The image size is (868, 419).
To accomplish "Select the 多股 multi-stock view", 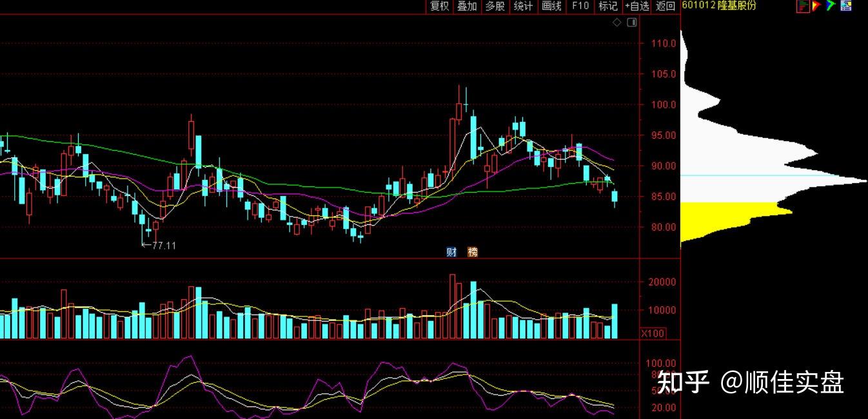I will 495,6.
